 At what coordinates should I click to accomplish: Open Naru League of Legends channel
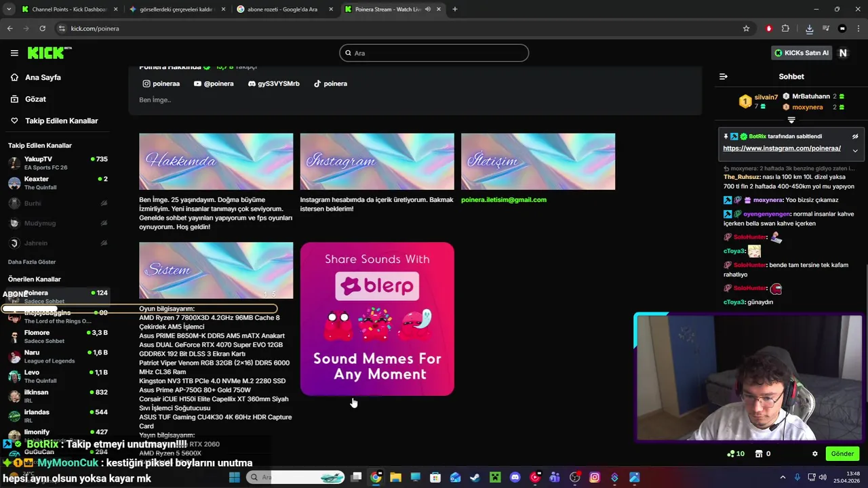point(58,357)
